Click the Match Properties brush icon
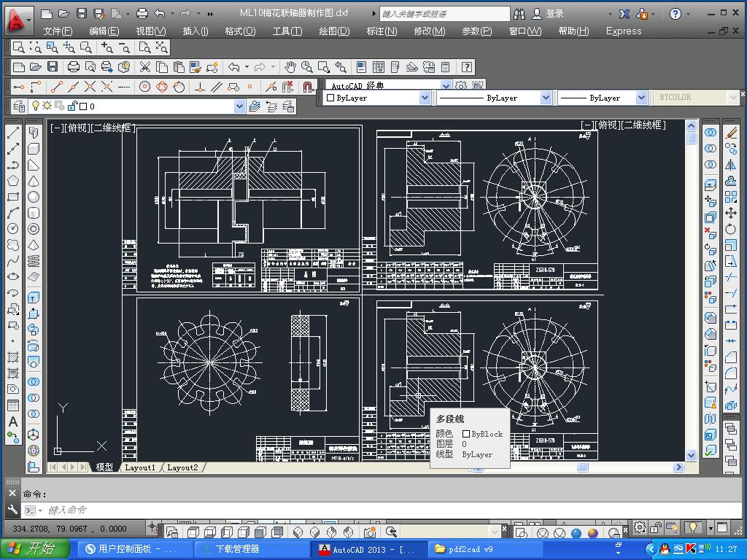The height and width of the screenshot is (560, 747). [x=196, y=67]
